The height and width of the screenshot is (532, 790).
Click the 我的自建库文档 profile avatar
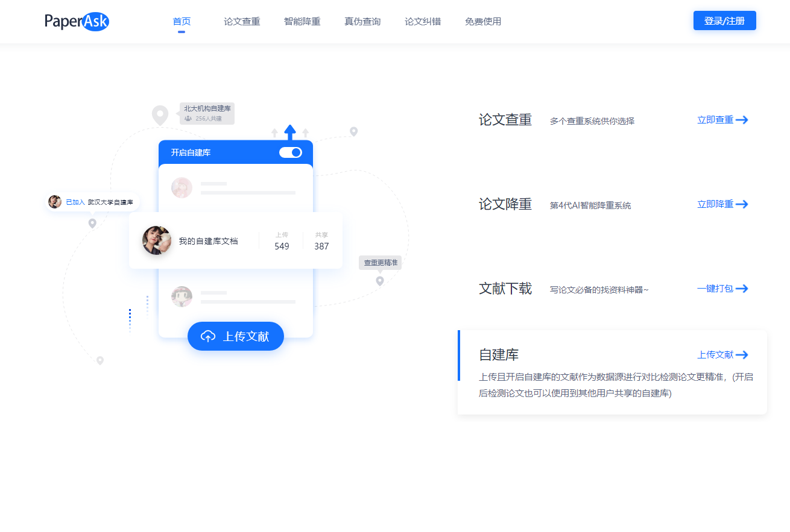point(157,240)
